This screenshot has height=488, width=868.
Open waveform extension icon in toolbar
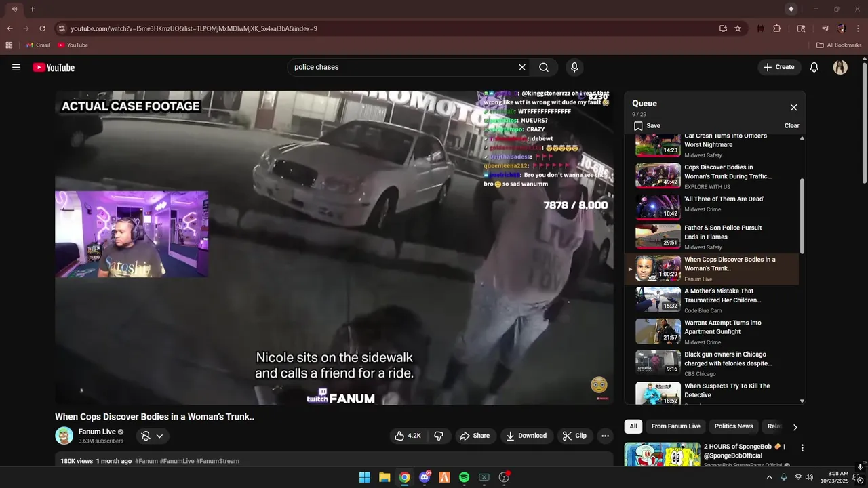pos(760,28)
